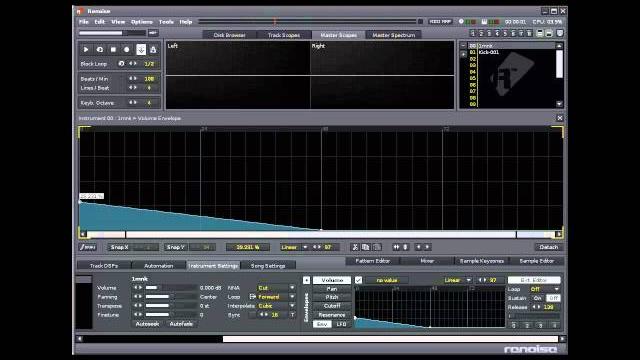Switch to the Master Spectrum tab
Viewport: 640px width, 360px height.
tap(393, 35)
